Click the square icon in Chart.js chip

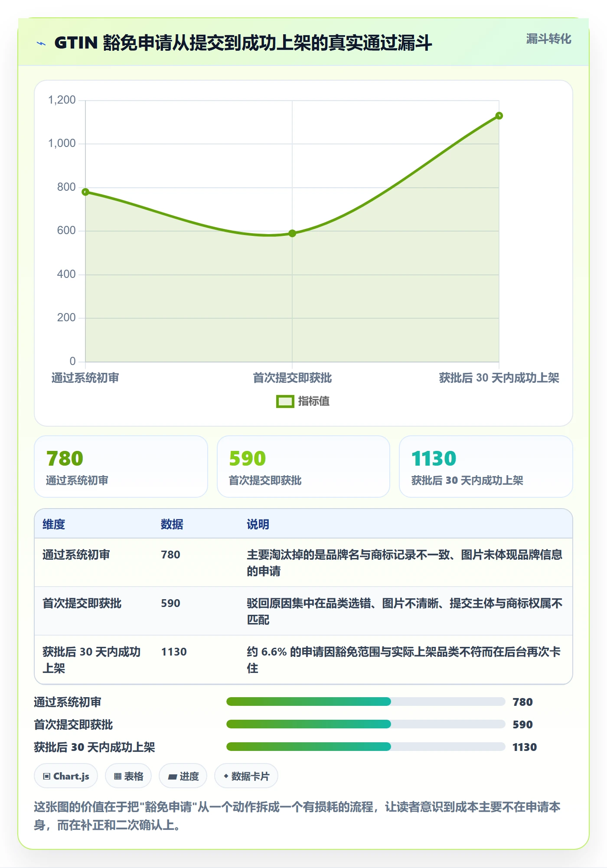[47, 777]
